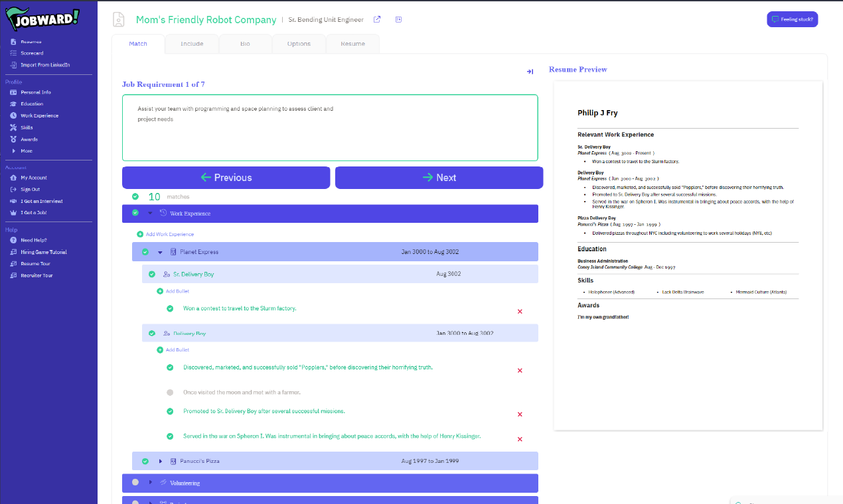Collapse the Planet Express row
This screenshot has width=843, height=504.
click(x=160, y=252)
